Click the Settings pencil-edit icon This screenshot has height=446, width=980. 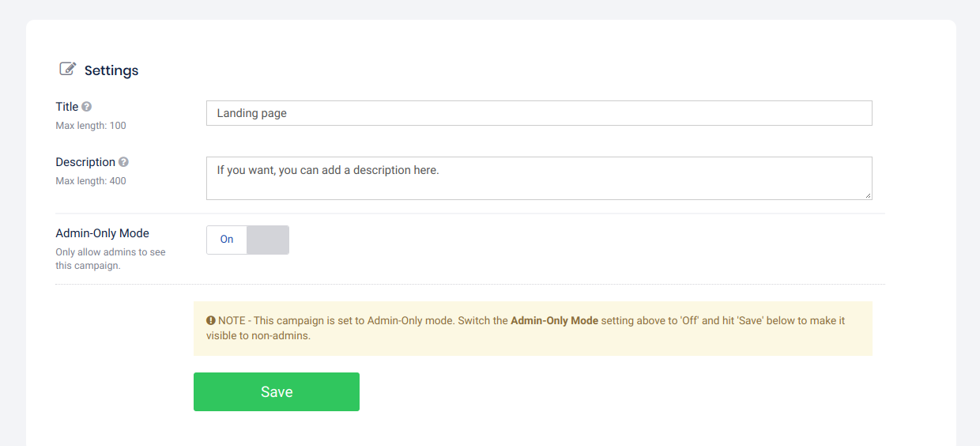[x=68, y=70]
